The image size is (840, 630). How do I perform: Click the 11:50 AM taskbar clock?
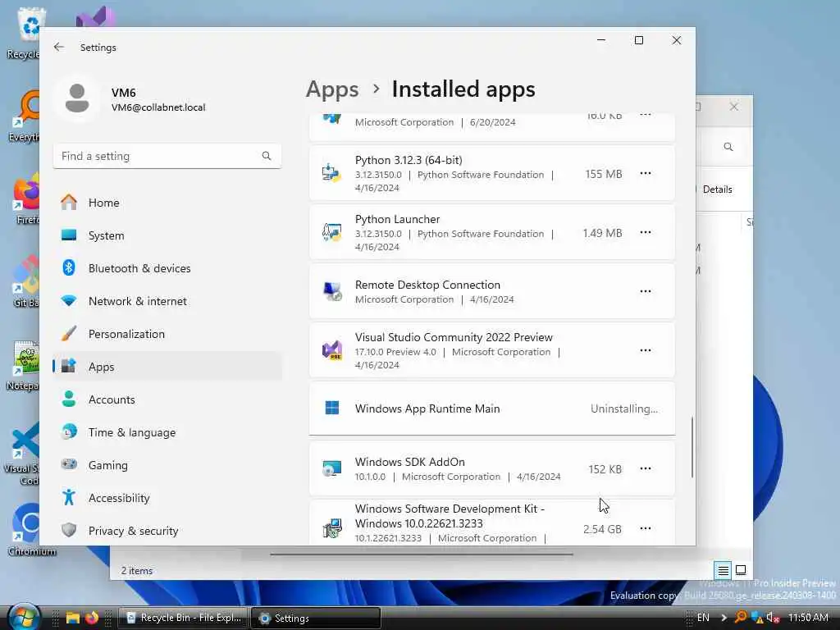pos(808,618)
